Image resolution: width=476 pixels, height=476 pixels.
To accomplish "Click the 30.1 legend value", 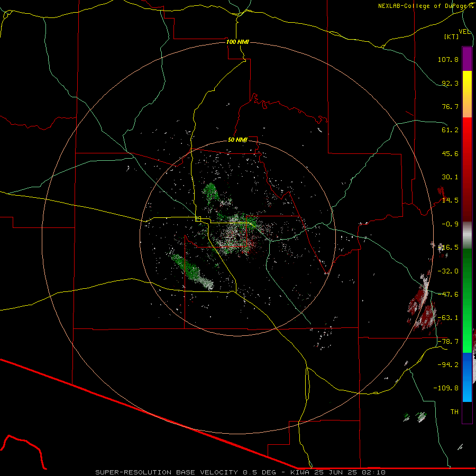I will click(450, 177).
